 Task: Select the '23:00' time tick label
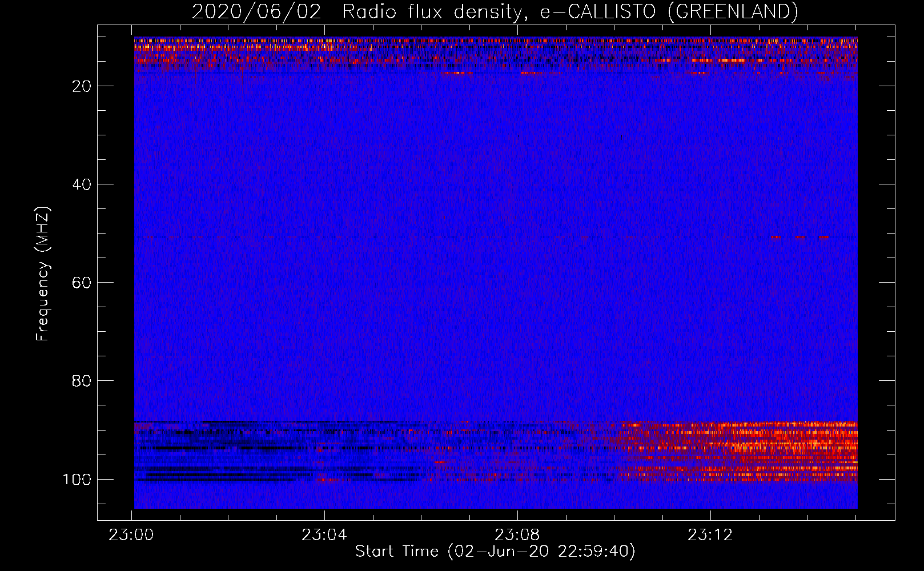(x=131, y=535)
